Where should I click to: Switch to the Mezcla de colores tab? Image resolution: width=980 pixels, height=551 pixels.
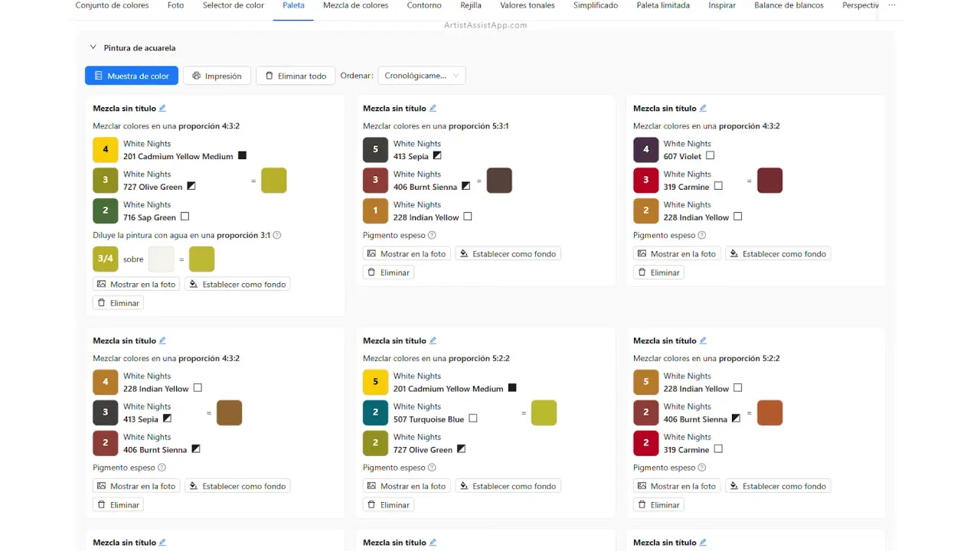coord(355,5)
